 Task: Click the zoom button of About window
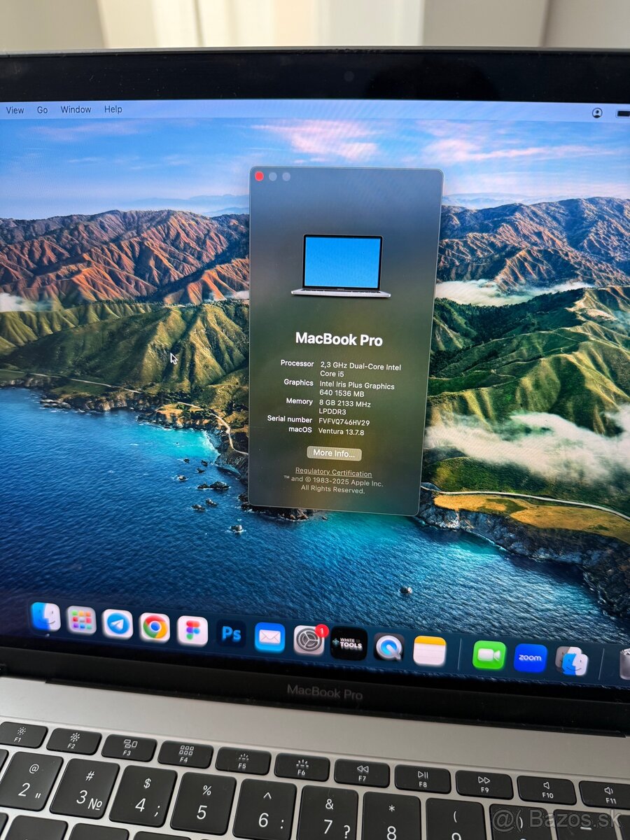(286, 177)
